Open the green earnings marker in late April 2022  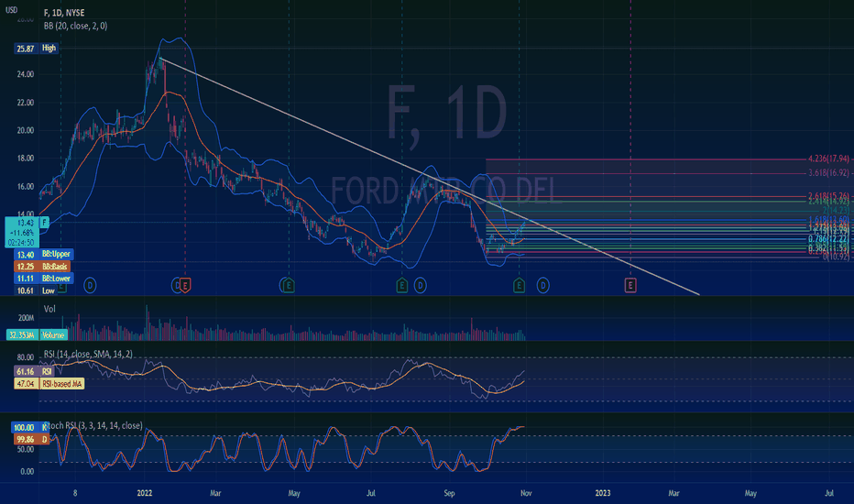click(x=289, y=285)
